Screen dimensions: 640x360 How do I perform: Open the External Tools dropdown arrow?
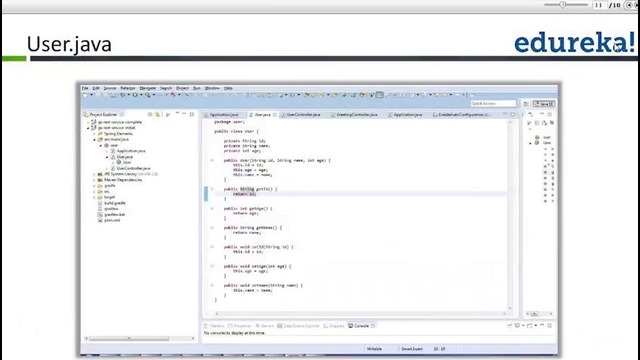click(x=153, y=95)
